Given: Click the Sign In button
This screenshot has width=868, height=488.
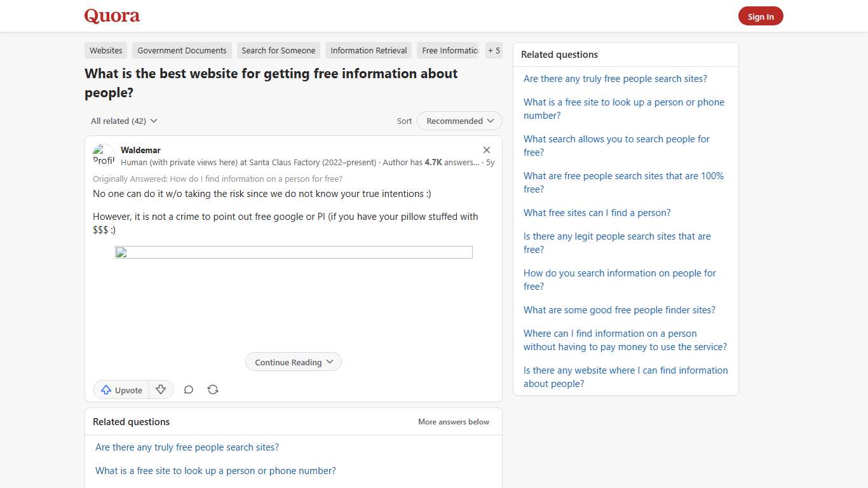Looking at the screenshot, I should click(x=761, y=16).
